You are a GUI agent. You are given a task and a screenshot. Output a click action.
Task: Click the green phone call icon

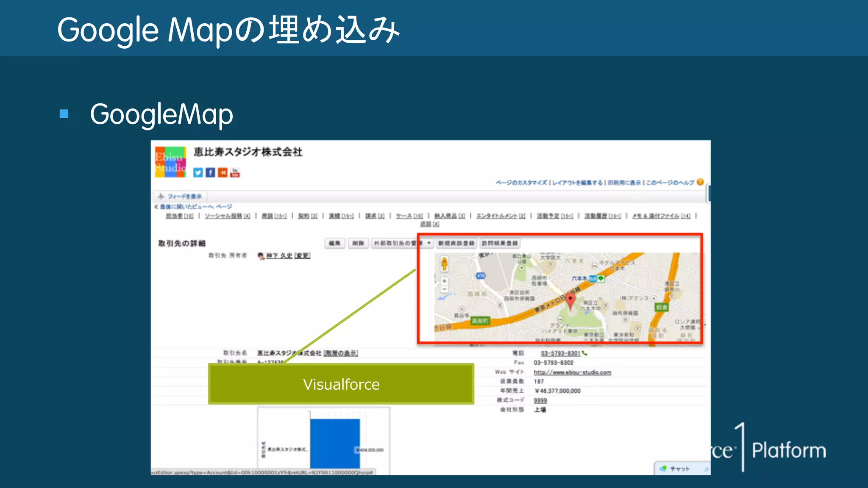click(x=585, y=353)
